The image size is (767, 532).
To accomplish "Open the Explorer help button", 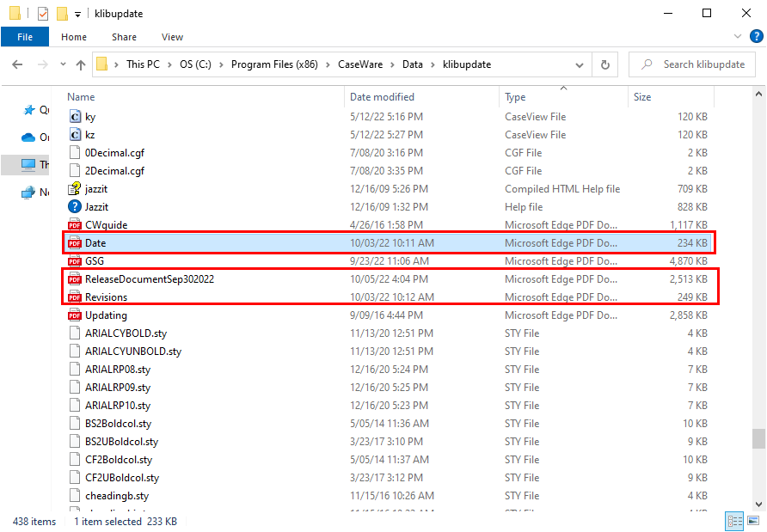I will click(756, 37).
